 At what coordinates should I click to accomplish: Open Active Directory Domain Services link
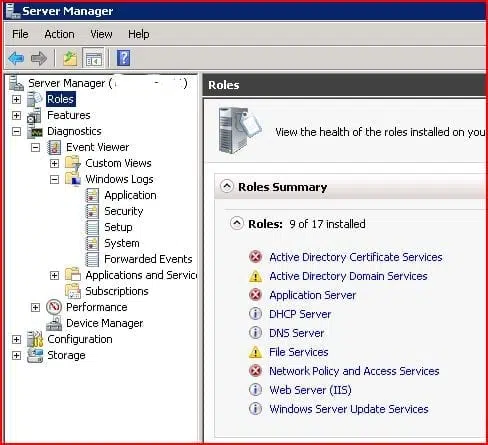point(348,276)
